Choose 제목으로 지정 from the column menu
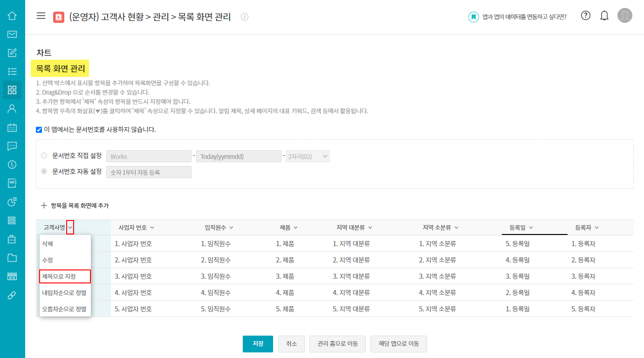 pyautogui.click(x=65, y=276)
